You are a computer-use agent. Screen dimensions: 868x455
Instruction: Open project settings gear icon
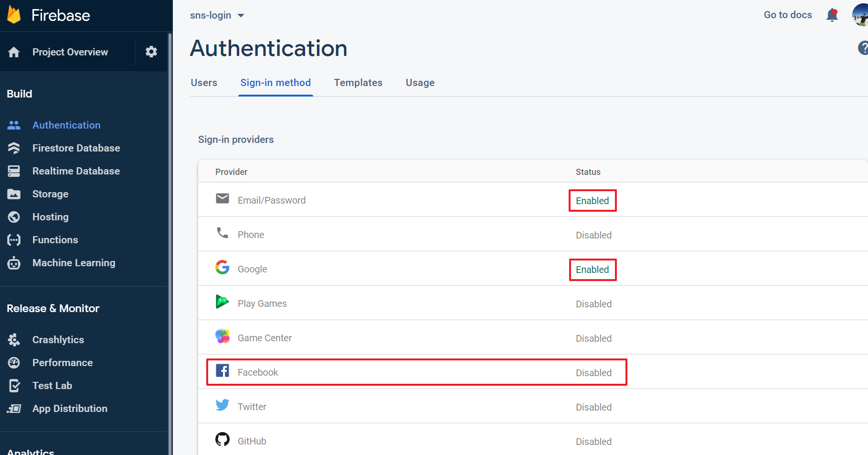pyautogui.click(x=151, y=52)
